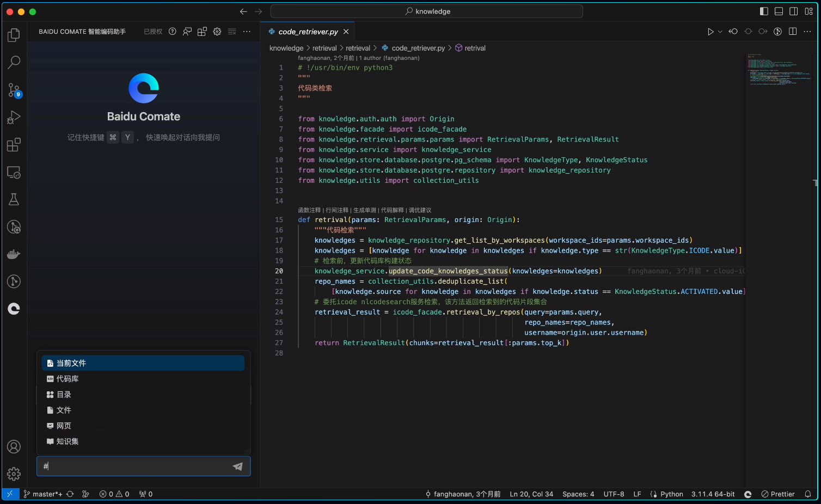821x504 pixels.
Task: Click the 调优建议 code lens
Action: point(420,210)
